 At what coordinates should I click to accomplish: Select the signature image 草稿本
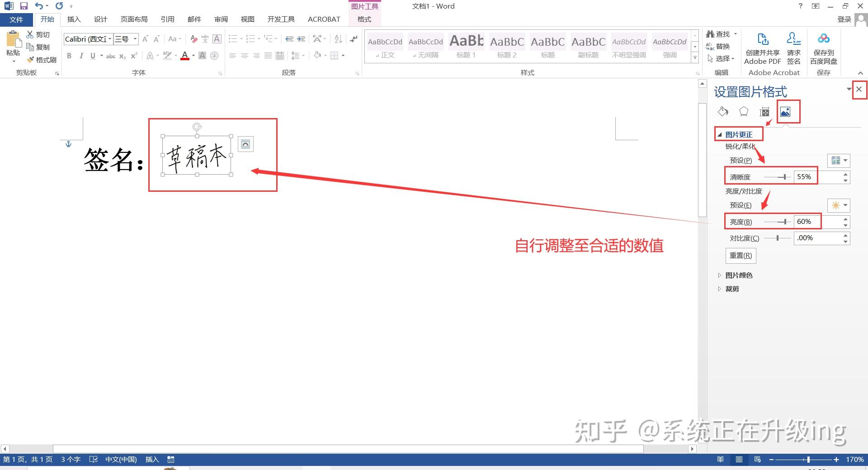coord(197,156)
